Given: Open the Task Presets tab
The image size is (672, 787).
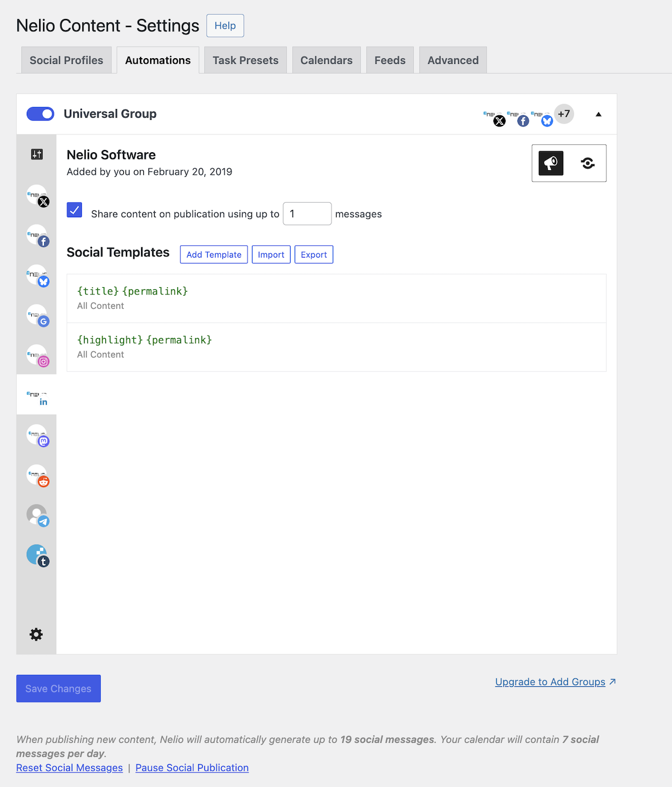Looking at the screenshot, I should click(245, 60).
